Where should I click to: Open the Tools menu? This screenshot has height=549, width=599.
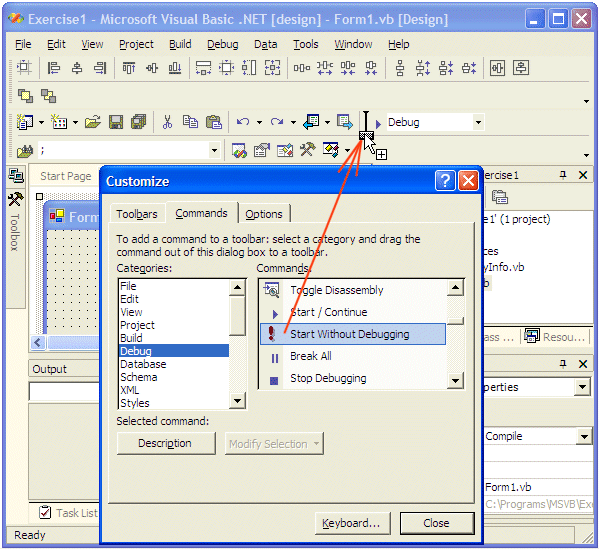pyautogui.click(x=306, y=44)
